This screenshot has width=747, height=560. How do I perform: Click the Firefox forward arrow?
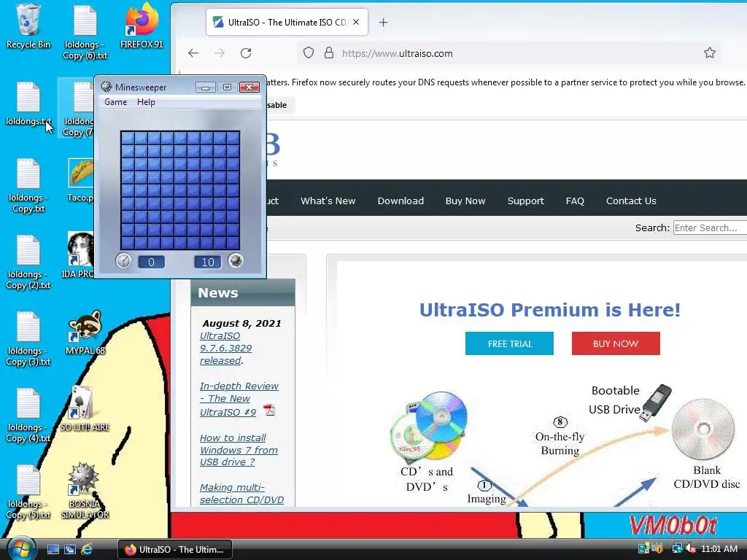point(219,52)
